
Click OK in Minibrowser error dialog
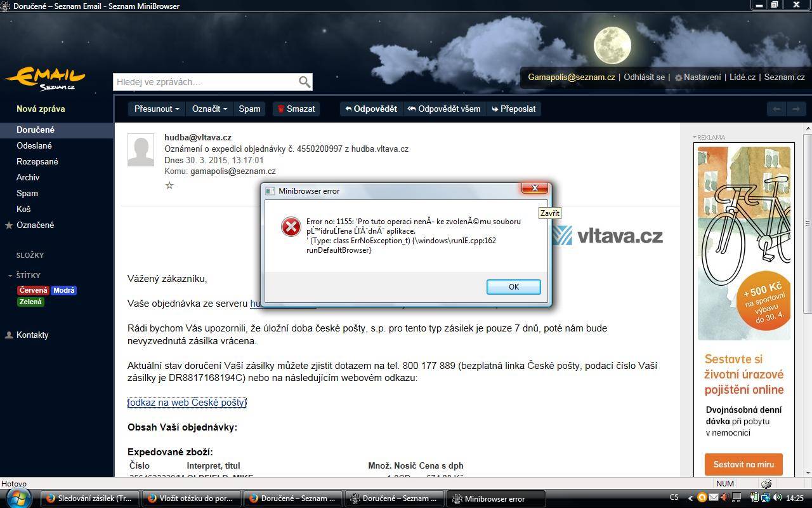click(x=514, y=287)
